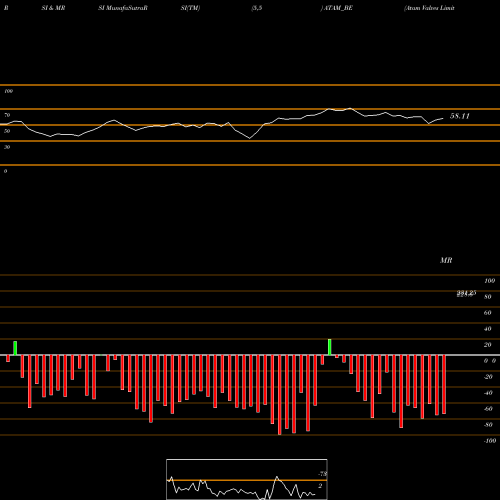Click the "MR" panel title
The width and height of the screenshot is (500, 500).
pos(446,260)
